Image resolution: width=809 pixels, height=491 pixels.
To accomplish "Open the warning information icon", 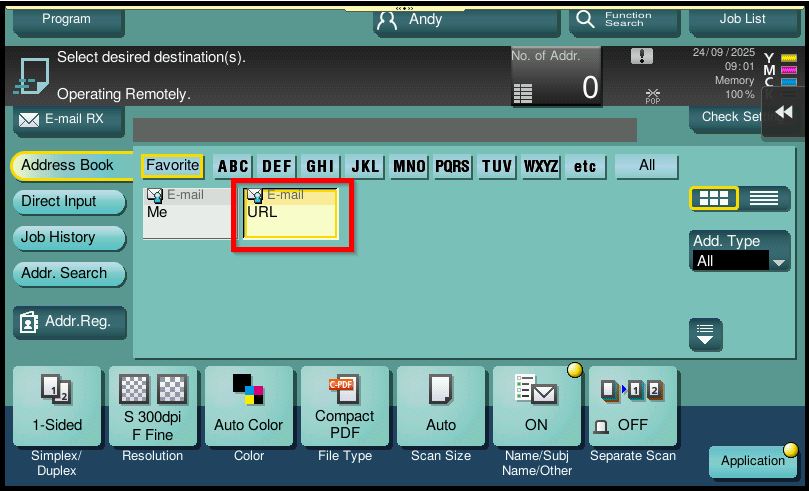I will (642, 57).
